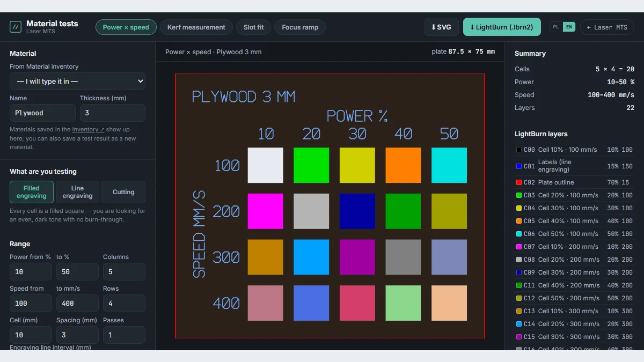This screenshot has height=362, width=644.
Task: Download the SVG file
Action: pyautogui.click(x=441, y=27)
